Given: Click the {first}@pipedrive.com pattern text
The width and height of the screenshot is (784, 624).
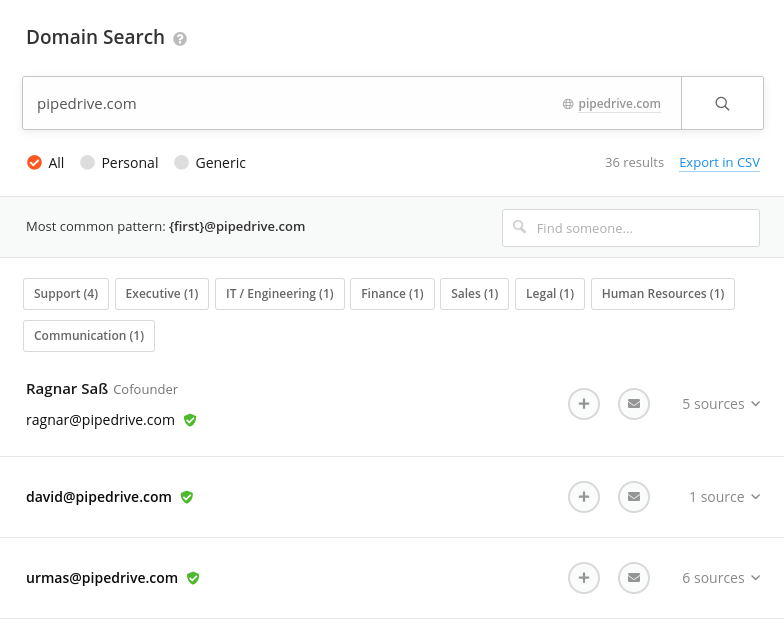Looking at the screenshot, I should 237,226.
